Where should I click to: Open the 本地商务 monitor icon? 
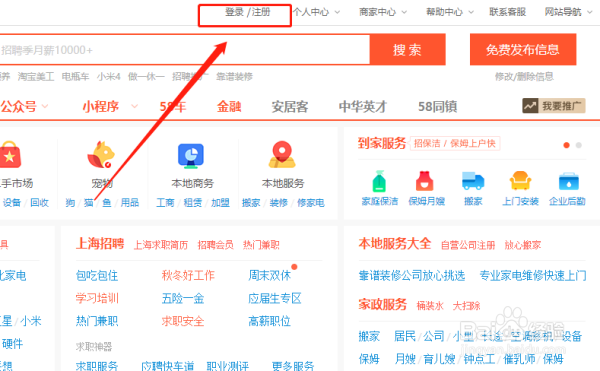191,156
